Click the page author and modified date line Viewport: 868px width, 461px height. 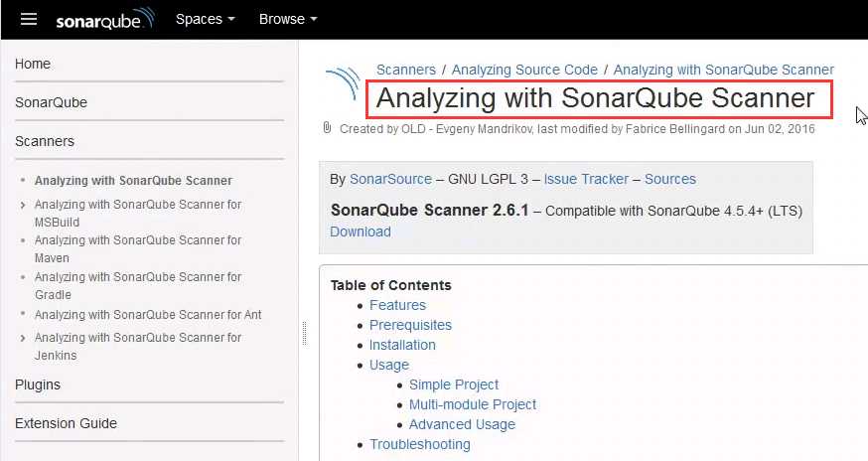pyautogui.click(x=577, y=129)
